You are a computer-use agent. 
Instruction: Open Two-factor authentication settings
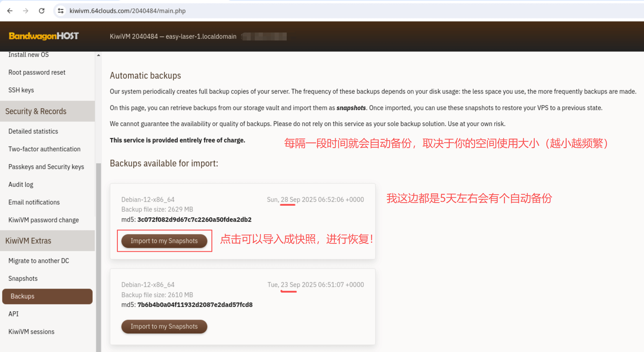[45, 149]
